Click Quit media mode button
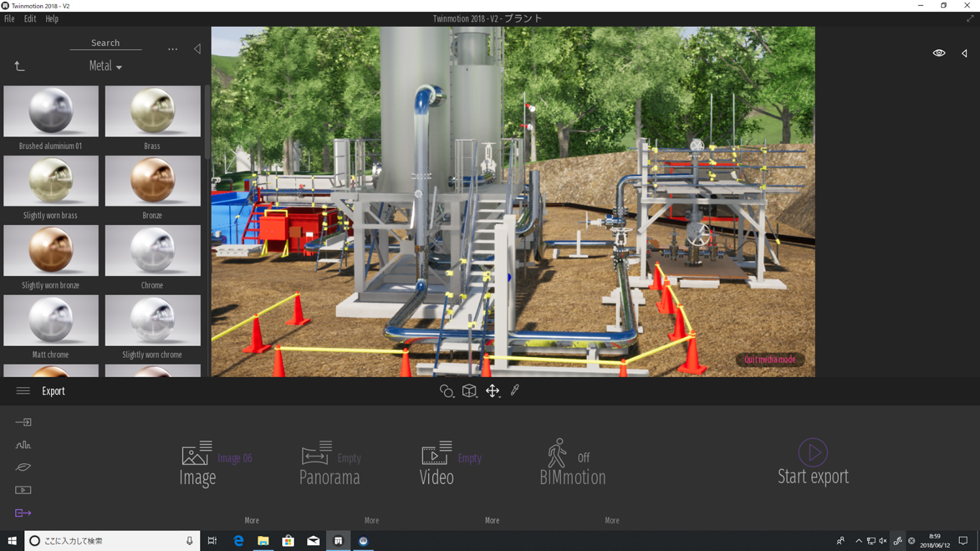Screen dimensions: 980x551 tap(770, 360)
